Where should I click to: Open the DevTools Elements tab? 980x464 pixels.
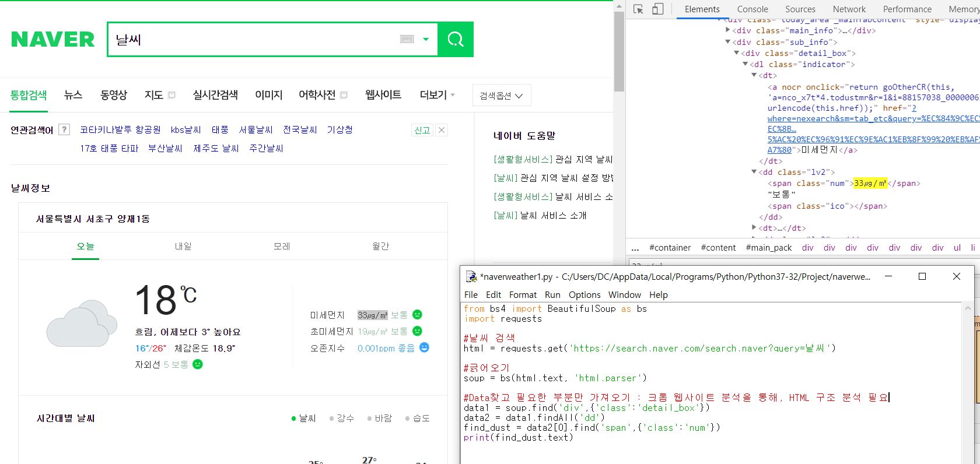(x=702, y=9)
